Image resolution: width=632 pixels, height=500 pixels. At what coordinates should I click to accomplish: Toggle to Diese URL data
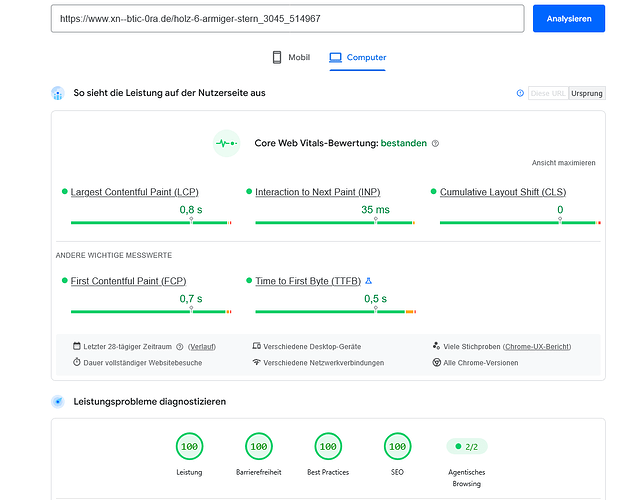coord(548,93)
